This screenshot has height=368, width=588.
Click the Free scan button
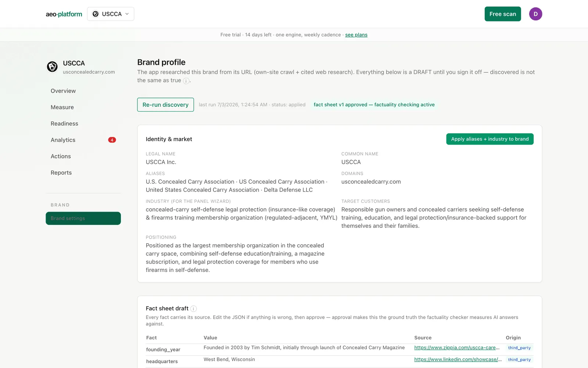[x=503, y=14]
